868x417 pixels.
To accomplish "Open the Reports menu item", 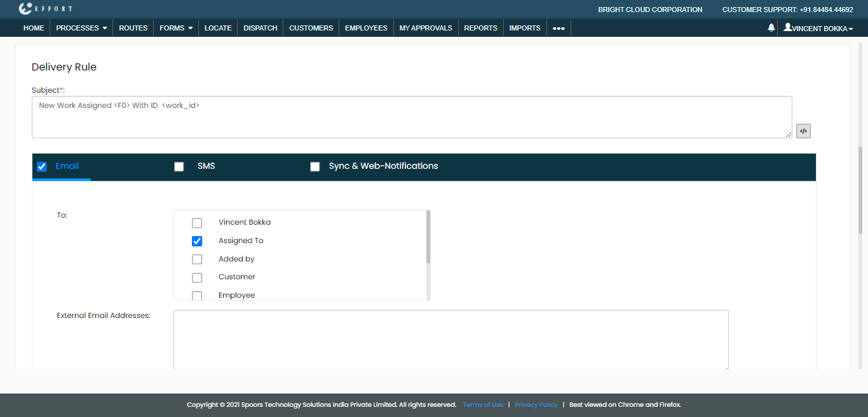I will (480, 28).
